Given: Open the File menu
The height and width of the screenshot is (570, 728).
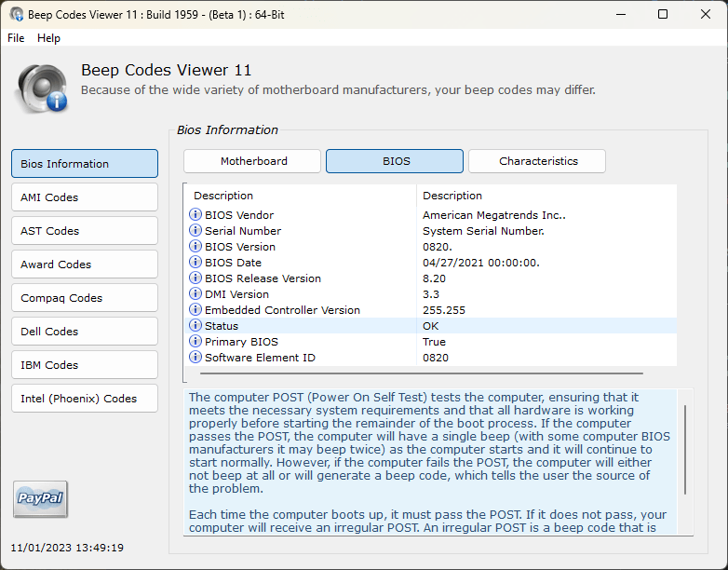Looking at the screenshot, I should (x=16, y=38).
